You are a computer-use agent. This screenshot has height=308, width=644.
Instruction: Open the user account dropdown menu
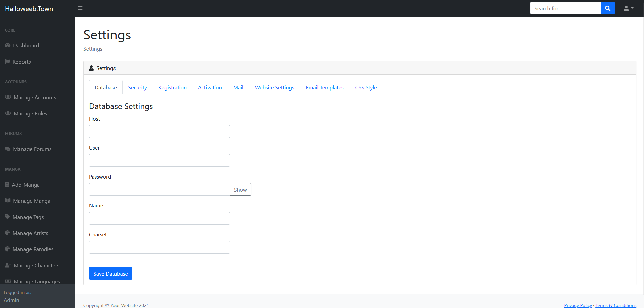(x=628, y=8)
